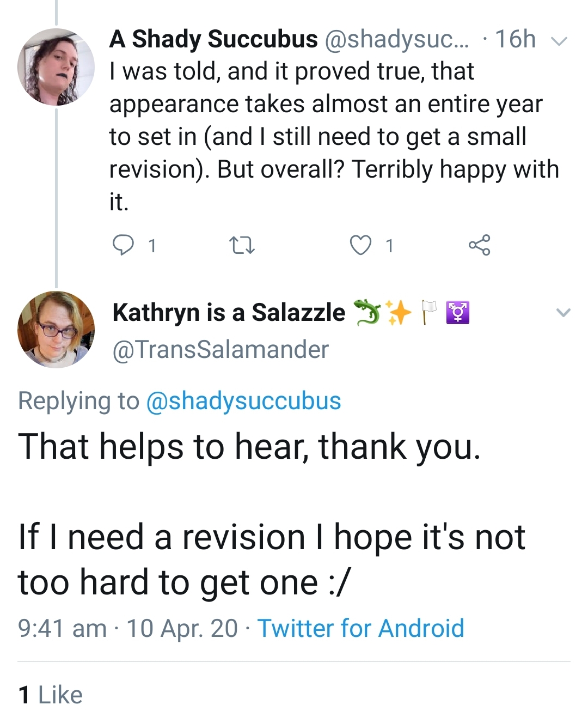Like the tweet with heart icon
588x717 pixels.
(x=360, y=245)
